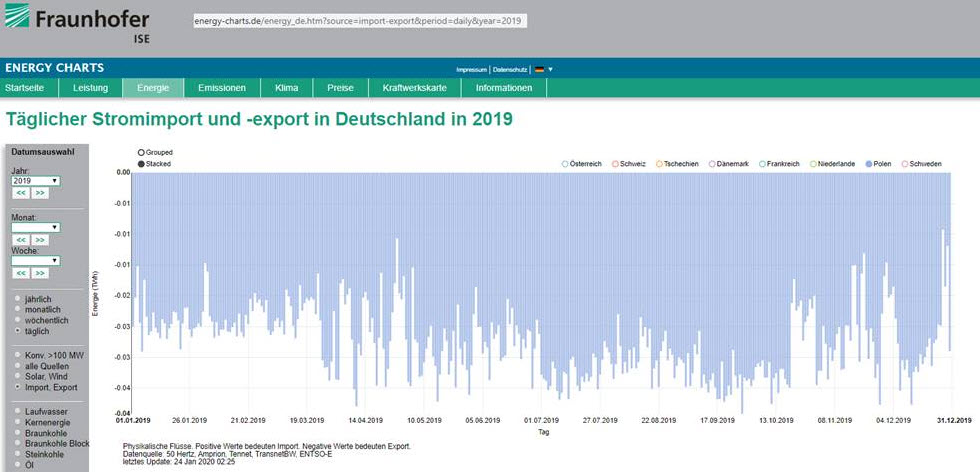Image resolution: width=980 pixels, height=476 pixels.
Task: Open the Emissionen tab
Action: tap(221, 88)
